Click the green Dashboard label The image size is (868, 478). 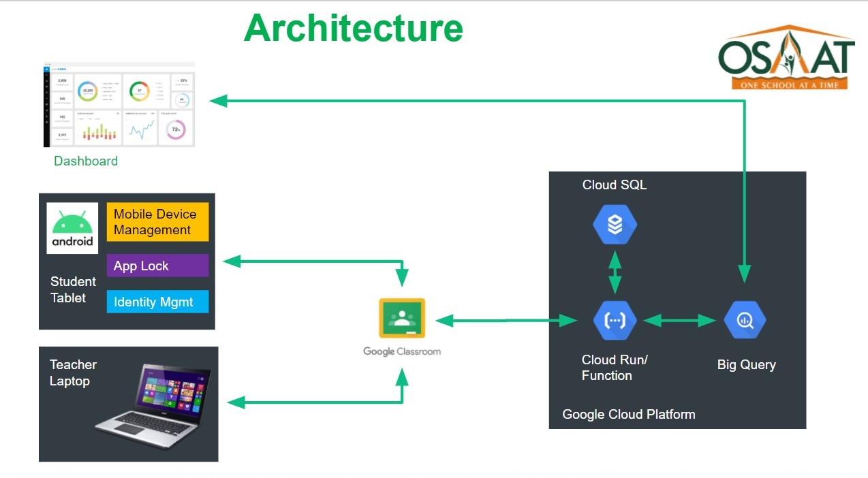click(x=86, y=161)
